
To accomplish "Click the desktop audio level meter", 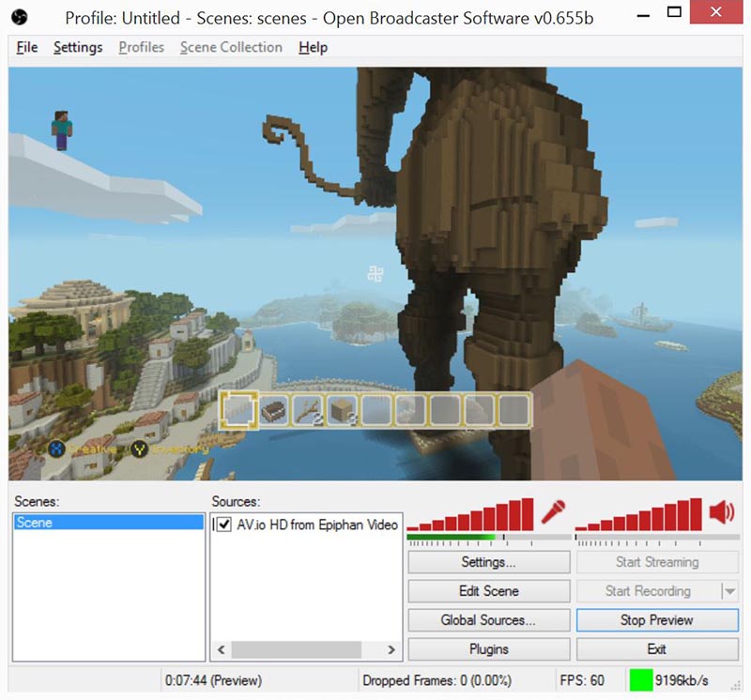I will click(658, 538).
